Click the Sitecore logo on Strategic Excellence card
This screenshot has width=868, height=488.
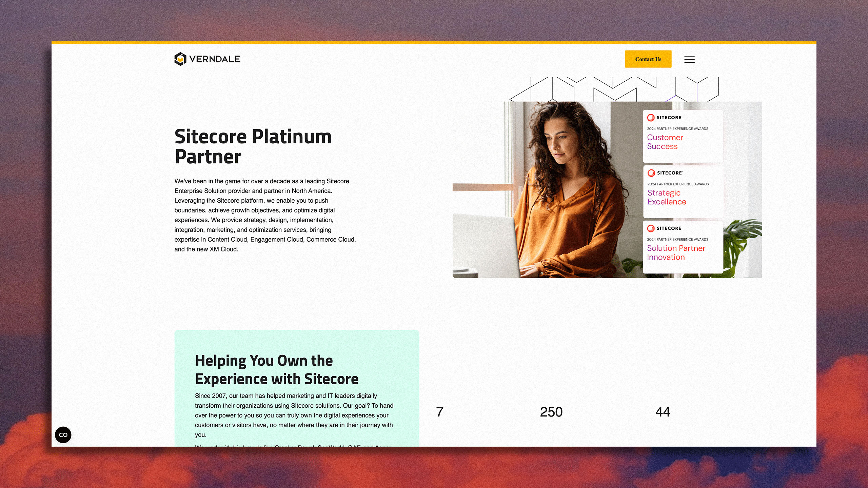pyautogui.click(x=665, y=173)
